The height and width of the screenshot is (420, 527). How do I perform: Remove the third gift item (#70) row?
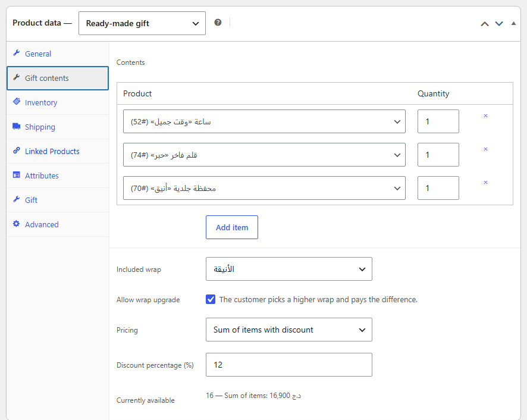click(x=485, y=182)
